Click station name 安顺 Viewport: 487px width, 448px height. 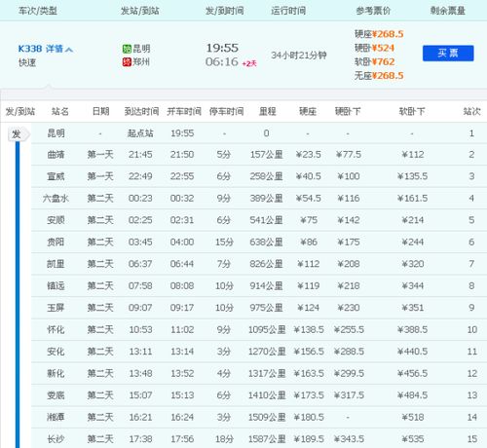pos(56,220)
